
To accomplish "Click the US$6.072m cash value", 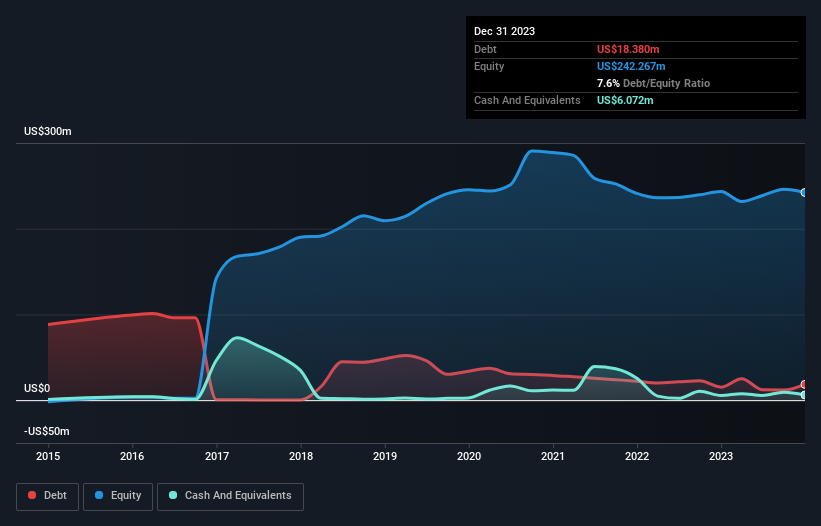I will [625, 100].
